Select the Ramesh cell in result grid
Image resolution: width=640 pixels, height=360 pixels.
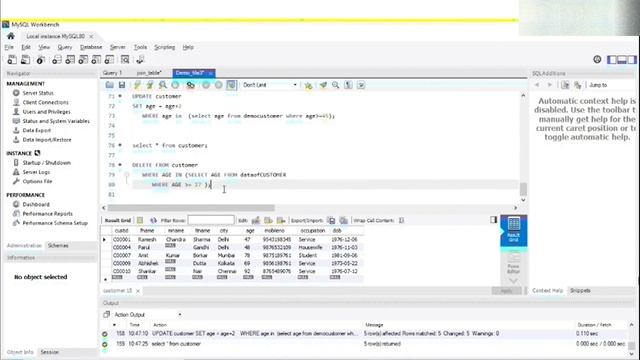pyautogui.click(x=147, y=240)
